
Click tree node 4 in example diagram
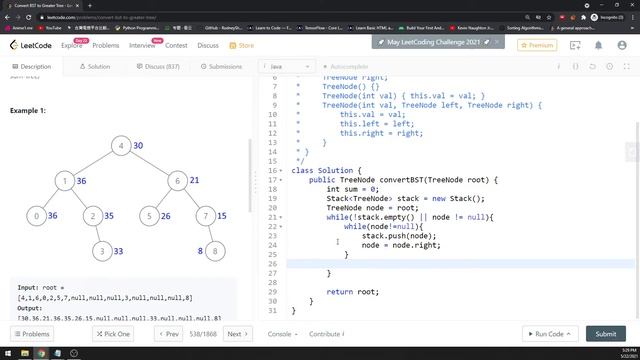tap(121, 145)
